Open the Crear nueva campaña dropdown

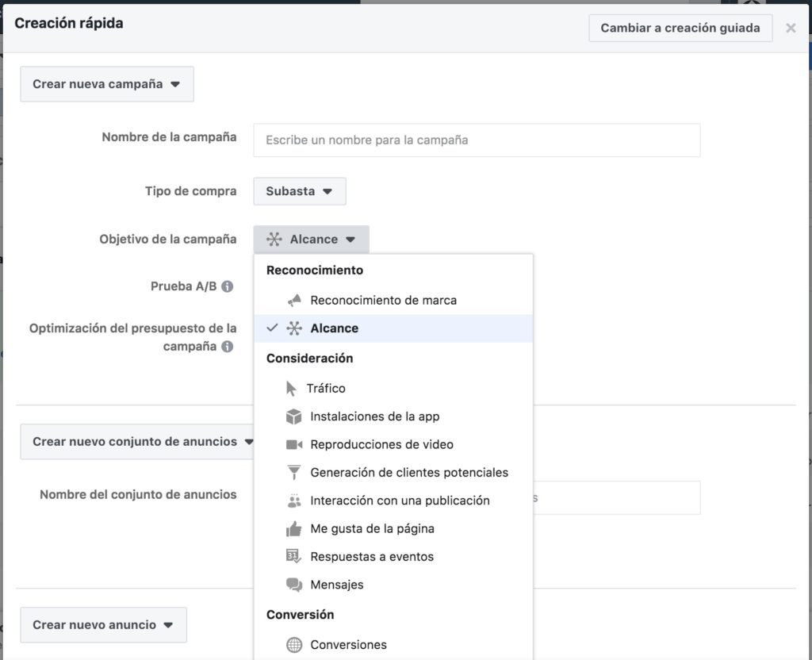(106, 84)
